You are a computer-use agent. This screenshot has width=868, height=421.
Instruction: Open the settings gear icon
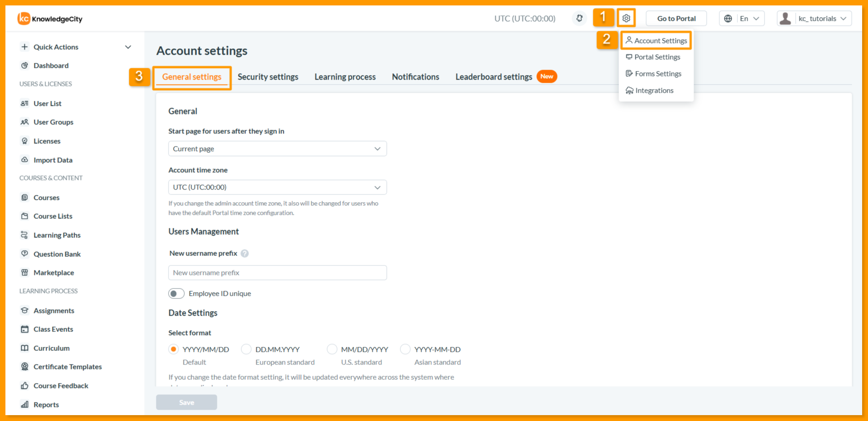point(626,19)
